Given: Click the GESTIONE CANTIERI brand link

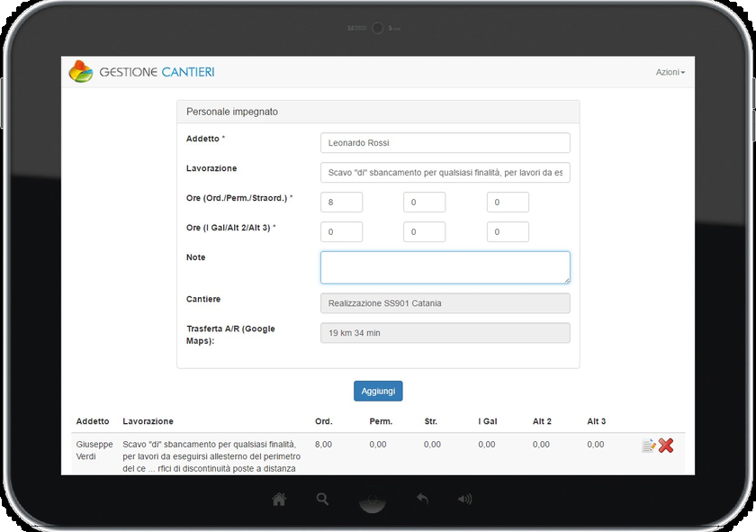Looking at the screenshot, I should [157, 72].
